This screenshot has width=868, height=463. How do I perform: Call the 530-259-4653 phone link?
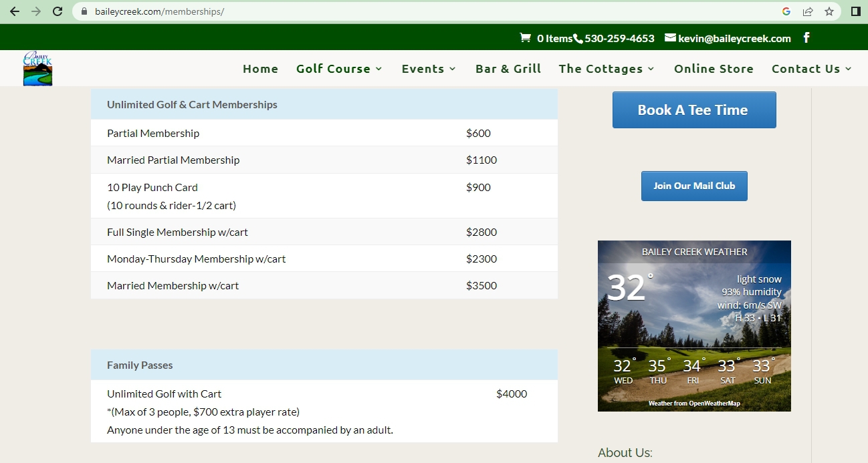619,38
